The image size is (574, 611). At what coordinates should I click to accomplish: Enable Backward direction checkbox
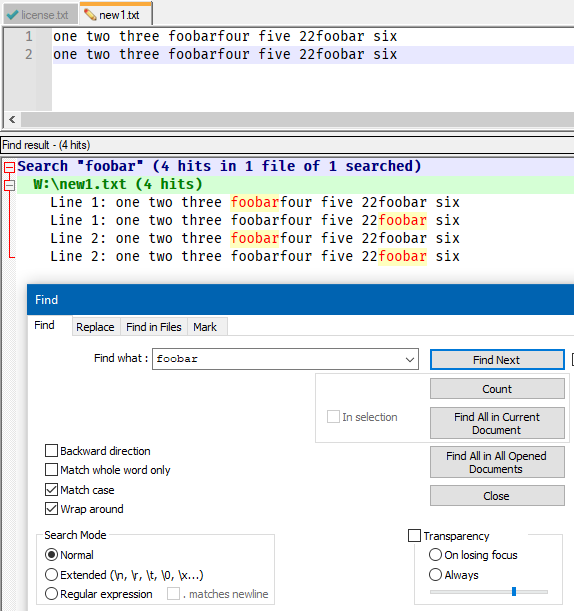point(51,451)
